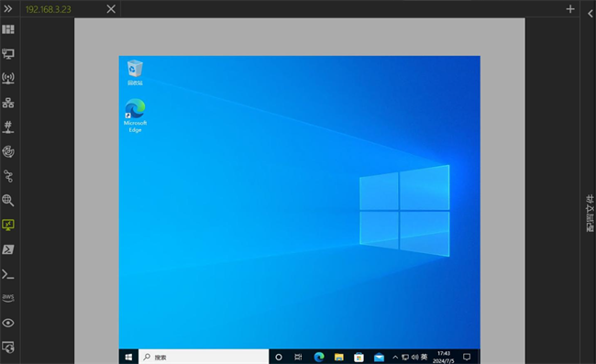This screenshot has height=364, width=596.
Task: Open File Explorer on remote taskbar
Action: (339, 358)
